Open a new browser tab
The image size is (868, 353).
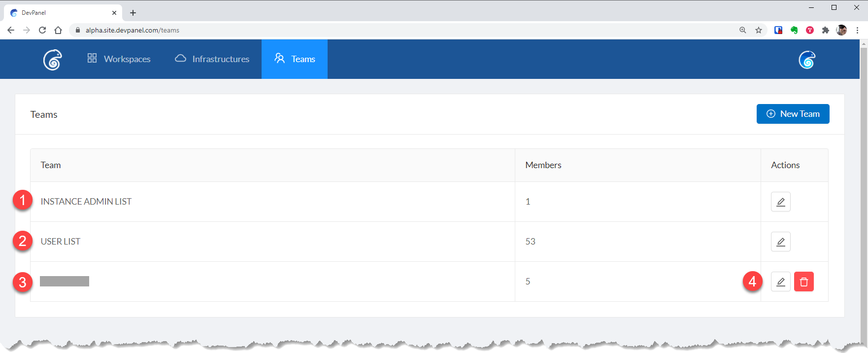click(x=133, y=13)
